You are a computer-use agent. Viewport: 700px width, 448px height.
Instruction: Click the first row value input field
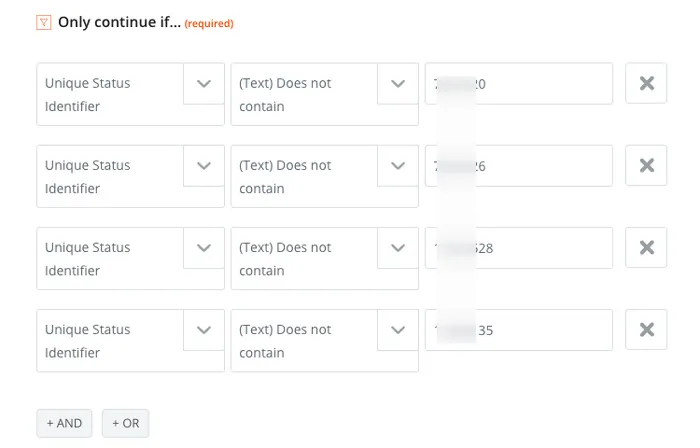point(519,83)
